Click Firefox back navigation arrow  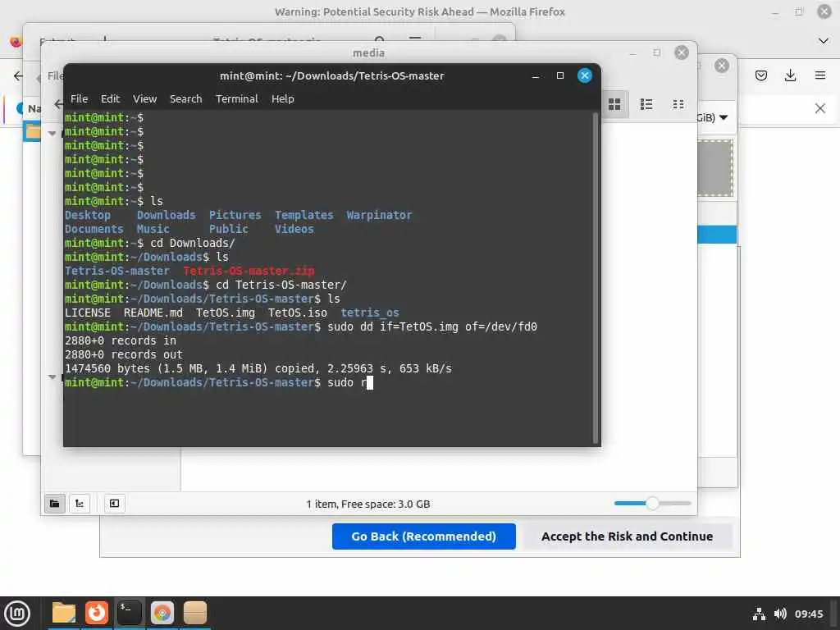[18, 76]
